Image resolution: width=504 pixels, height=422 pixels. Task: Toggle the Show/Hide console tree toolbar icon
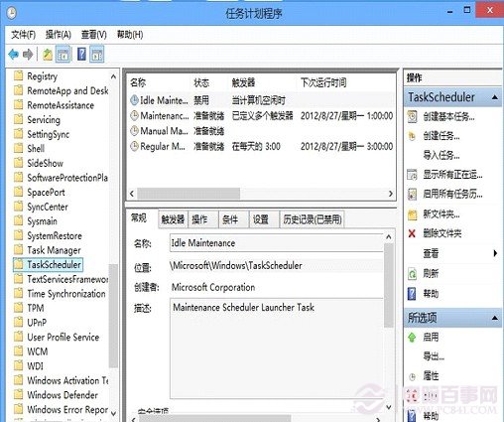coord(63,55)
